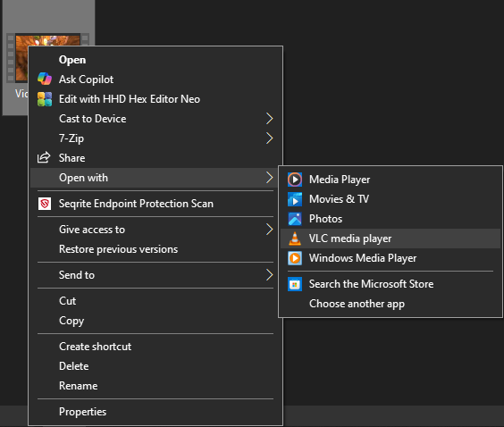Image resolution: width=504 pixels, height=427 pixels.
Task: Open the file with Movies & TV
Action: tap(391, 199)
